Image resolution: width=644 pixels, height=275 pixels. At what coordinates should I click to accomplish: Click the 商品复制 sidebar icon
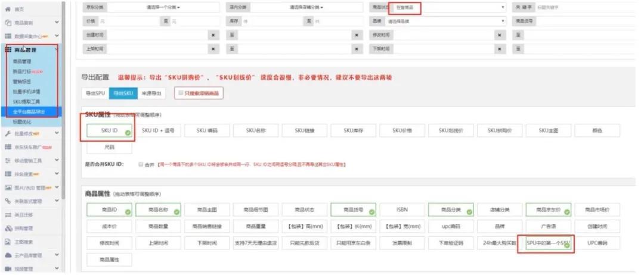7,23
